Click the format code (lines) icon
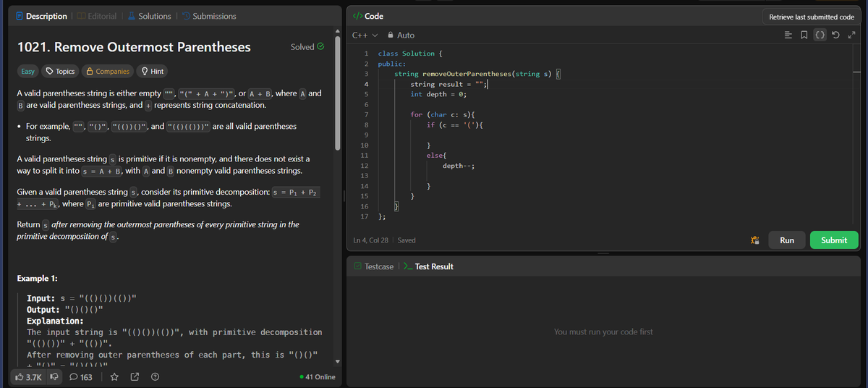This screenshot has height=388, width=868. [788, 35]
